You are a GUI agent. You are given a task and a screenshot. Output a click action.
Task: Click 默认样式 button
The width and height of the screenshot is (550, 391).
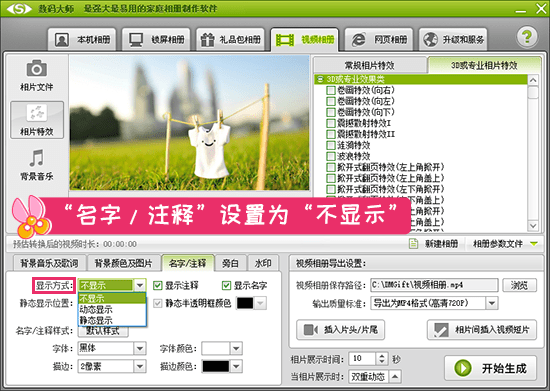click(103, 331)
